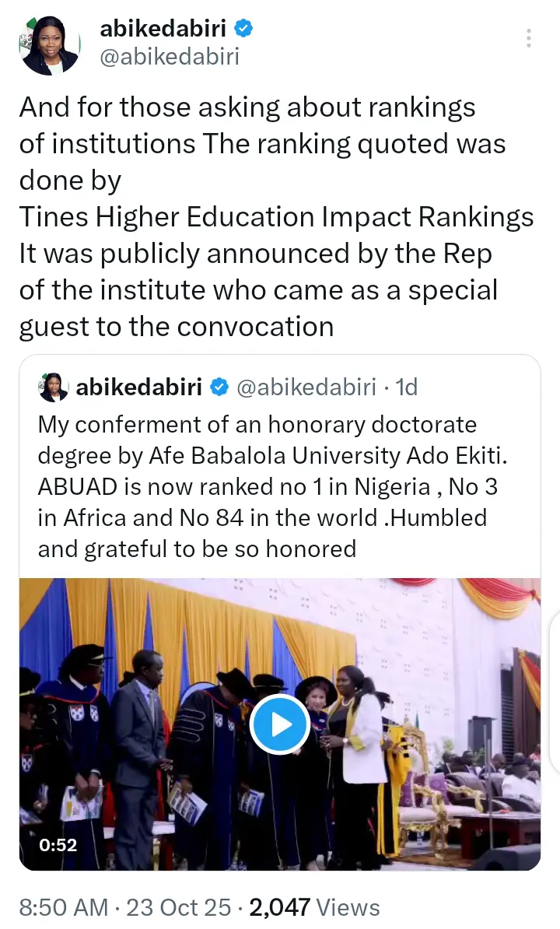560x929 pixels.
Task: Click the small avatar in the quoted tweet
Action: click(54, 387)
